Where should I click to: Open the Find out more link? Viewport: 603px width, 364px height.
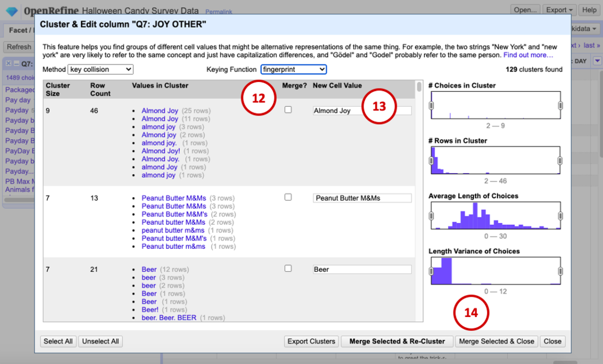(528, 55)
